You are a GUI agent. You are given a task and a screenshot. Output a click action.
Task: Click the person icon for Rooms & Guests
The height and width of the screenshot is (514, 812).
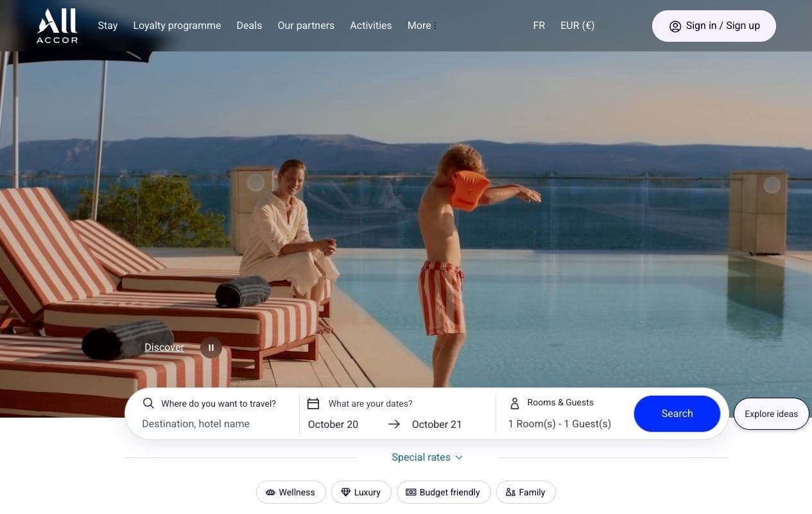(x=514, y=403)
